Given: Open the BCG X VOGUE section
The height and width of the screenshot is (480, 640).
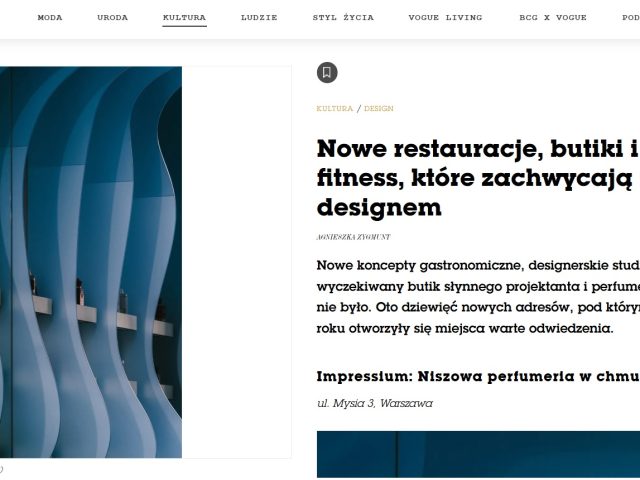Looking at the screenshot, I should point(553,18).
